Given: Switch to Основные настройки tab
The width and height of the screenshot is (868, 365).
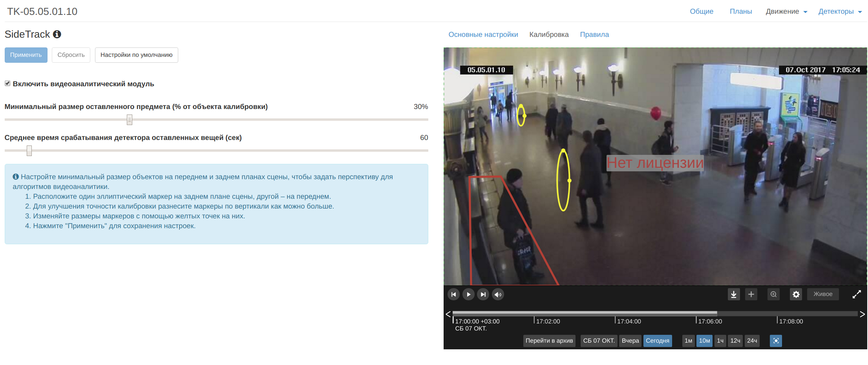Looking at the screenshot, I should pyautogui.click(x=483, y=35).
